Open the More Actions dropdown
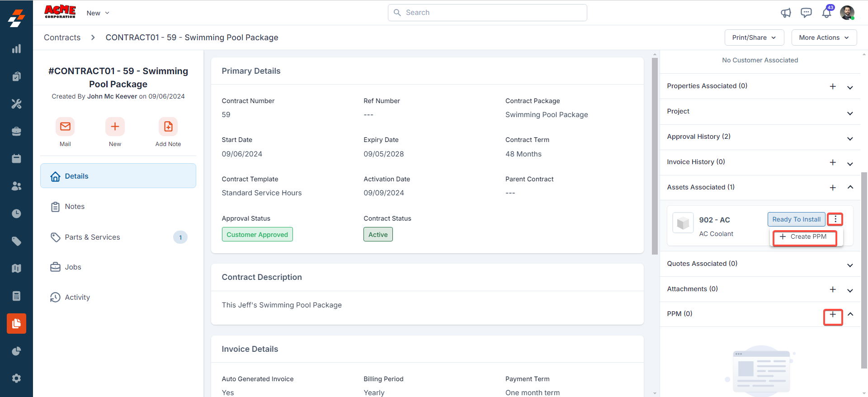Screen dimensions: 868x397 [x=824, y=38]
